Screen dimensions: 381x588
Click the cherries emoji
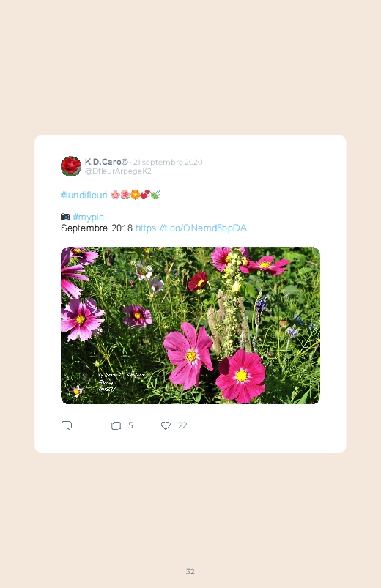(x=145, y=195)
